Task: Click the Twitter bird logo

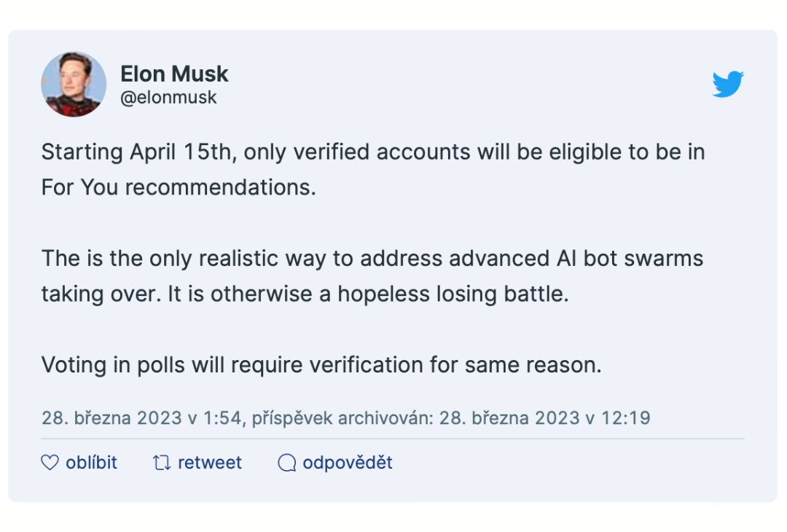Action: 727,85
